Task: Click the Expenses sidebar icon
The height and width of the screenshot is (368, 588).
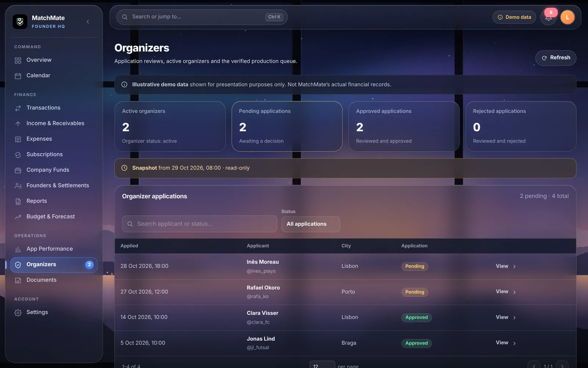Action: (18, 139)
